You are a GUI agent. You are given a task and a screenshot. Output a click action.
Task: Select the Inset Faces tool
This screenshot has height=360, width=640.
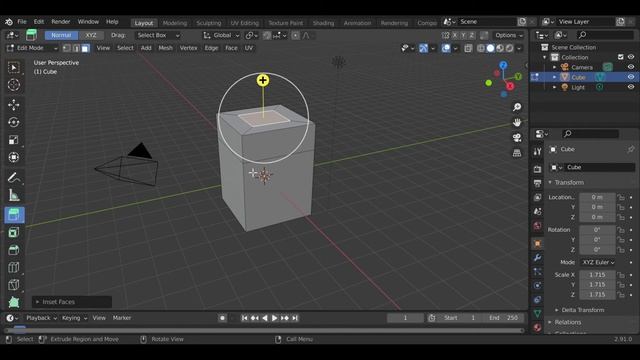(x=14, y=232)
